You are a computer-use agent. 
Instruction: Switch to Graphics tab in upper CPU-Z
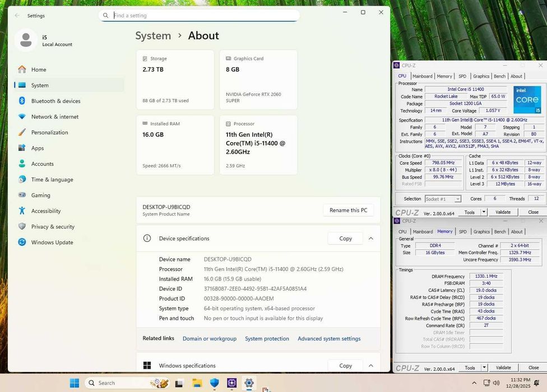481,76
